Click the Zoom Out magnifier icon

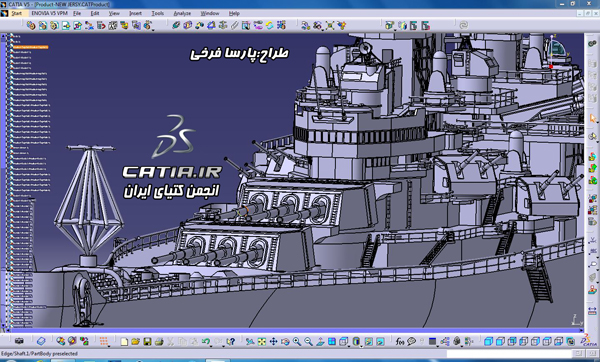tap(308, 341)
